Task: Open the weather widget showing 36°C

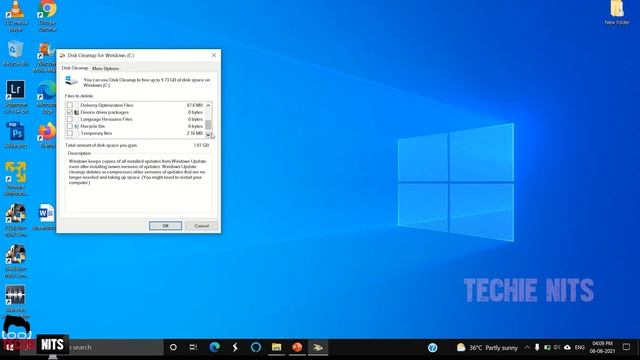Action: (487, 347)
